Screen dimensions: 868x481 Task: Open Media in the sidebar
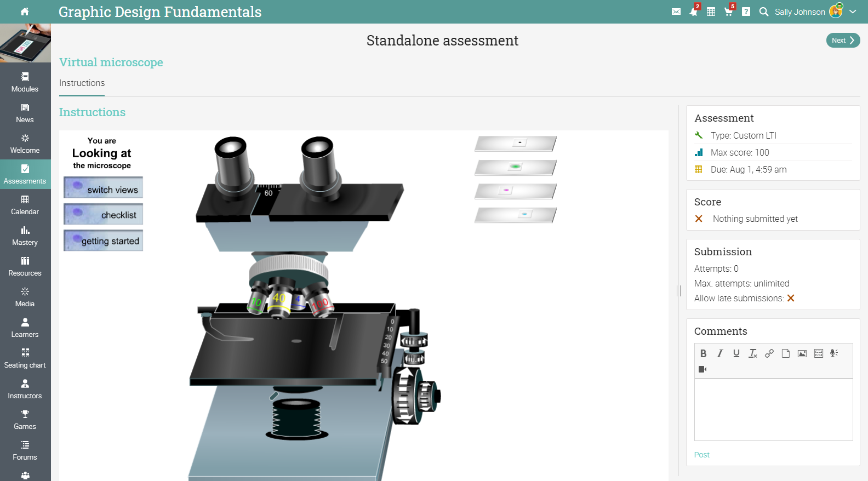[x=25, y=297]
